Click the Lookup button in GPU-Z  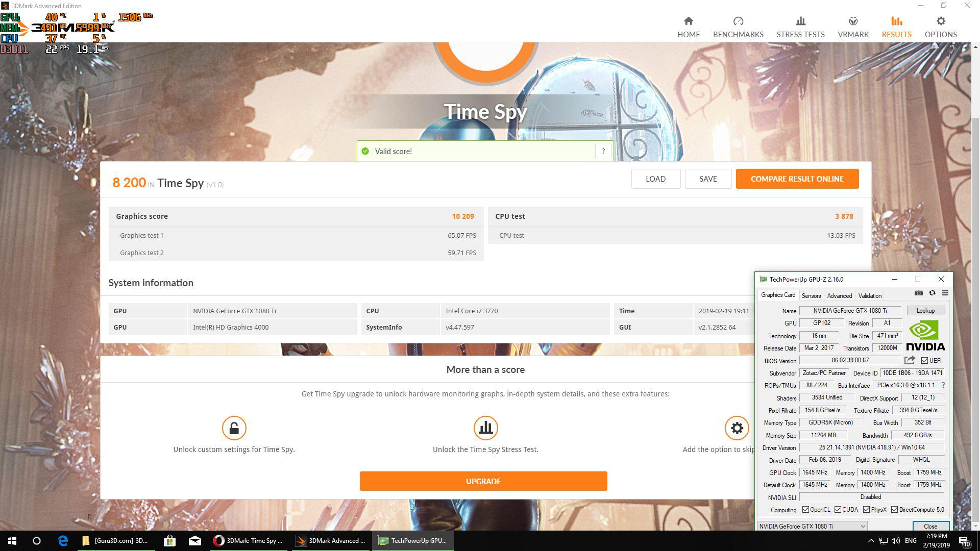(x=925, y=311)
